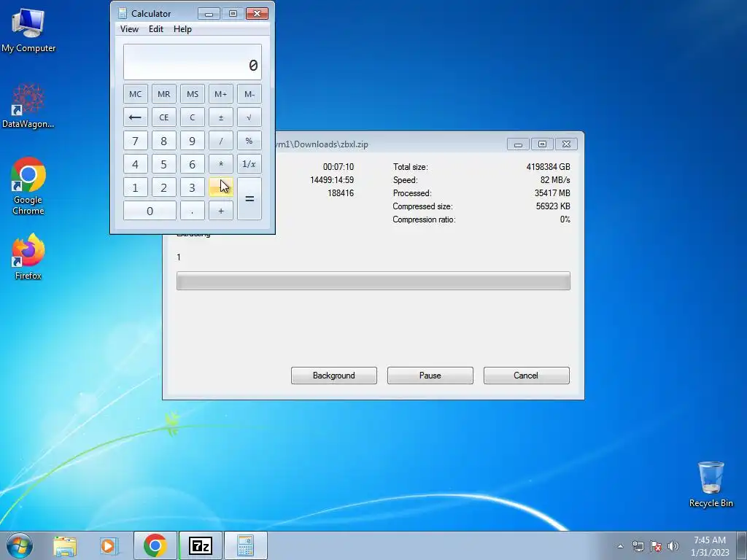Click the zbxl.zip dialog title bar
This screenshot has height=560, width=747.
point(391,144)
